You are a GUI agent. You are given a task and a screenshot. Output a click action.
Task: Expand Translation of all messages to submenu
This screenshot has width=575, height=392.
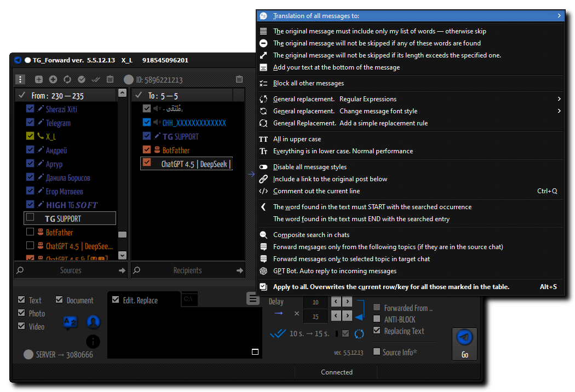click(410, 16)
